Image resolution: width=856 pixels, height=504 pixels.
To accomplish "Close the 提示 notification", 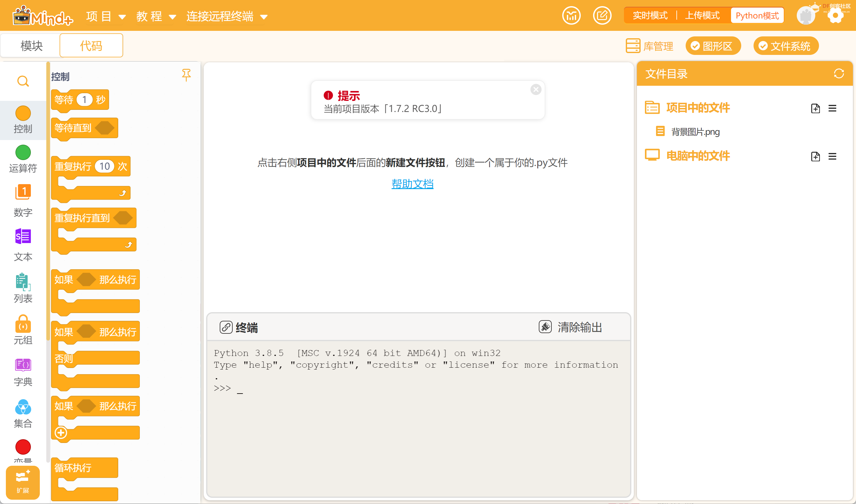I will pyautogui.click(x=536, y=90).
